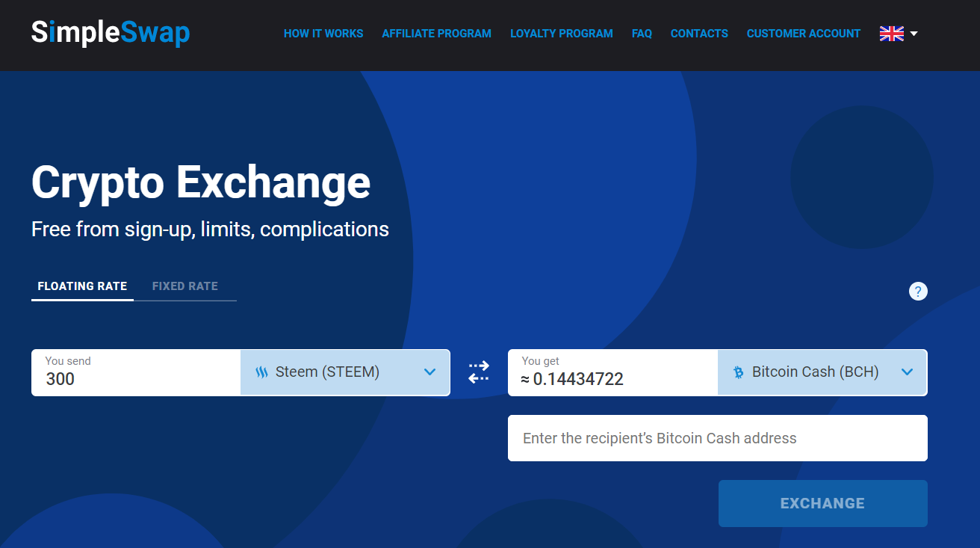This screenshot has height=548, width=980.
Task: Click the 'Free from sign-up, limits, complications' tagline
Action: (x=210, y=229)
